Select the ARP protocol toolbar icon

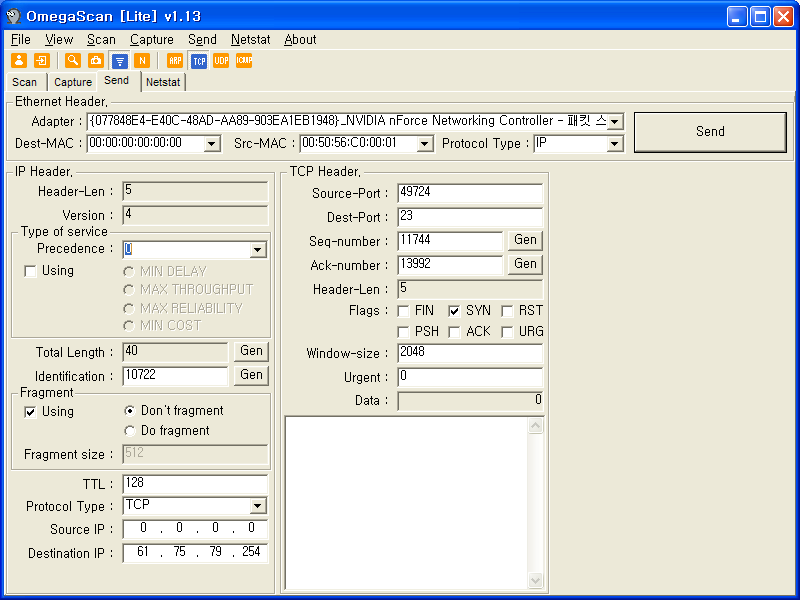click(175, 60)
